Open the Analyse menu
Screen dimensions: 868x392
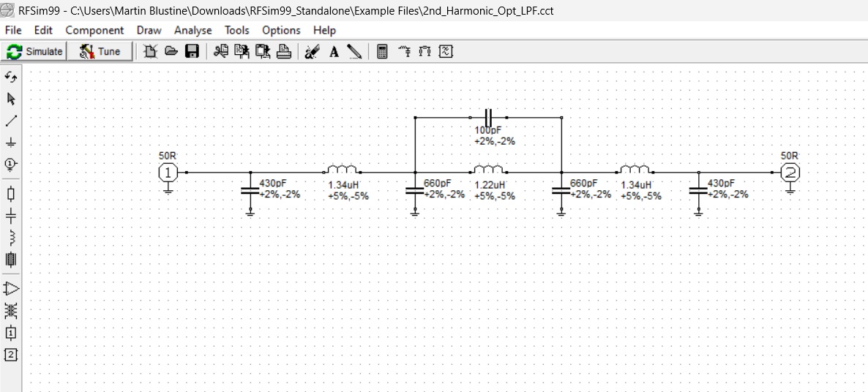click(x=192, y=31)
